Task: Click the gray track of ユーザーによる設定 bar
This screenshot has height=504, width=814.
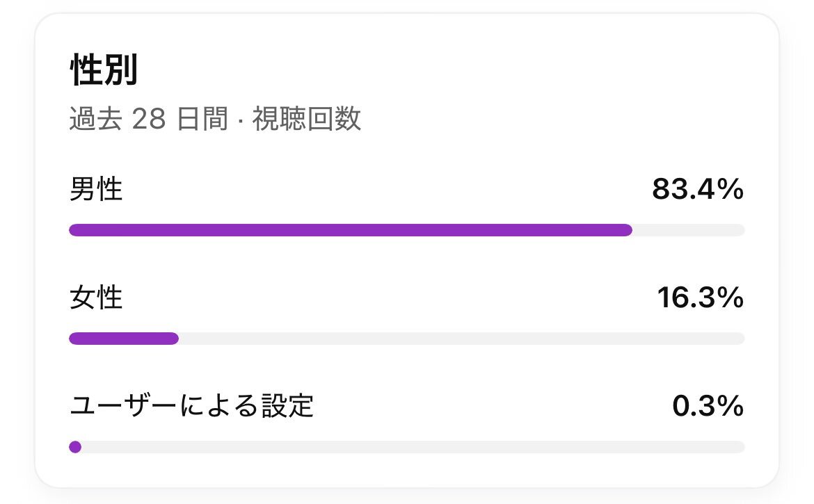Action: (413, 447)
